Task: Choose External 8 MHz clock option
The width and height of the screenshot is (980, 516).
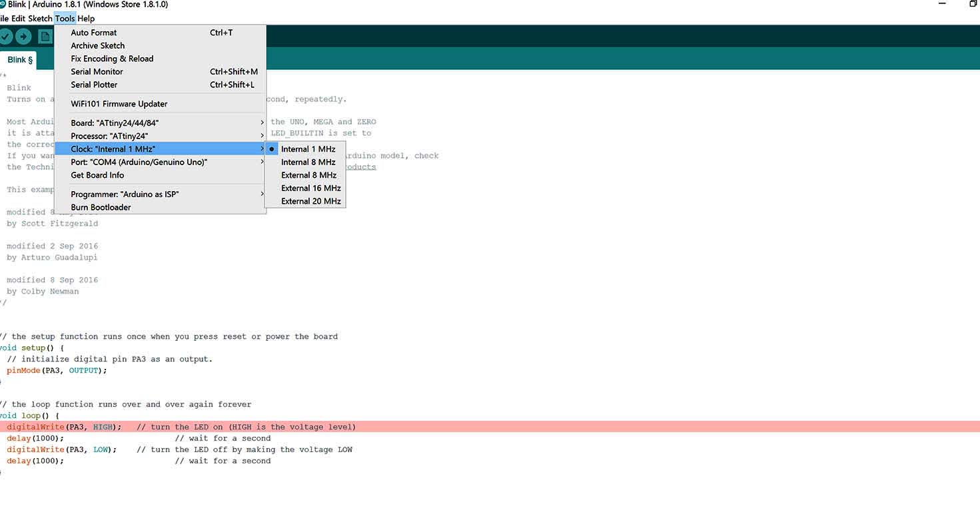Action: coord(305,175)
